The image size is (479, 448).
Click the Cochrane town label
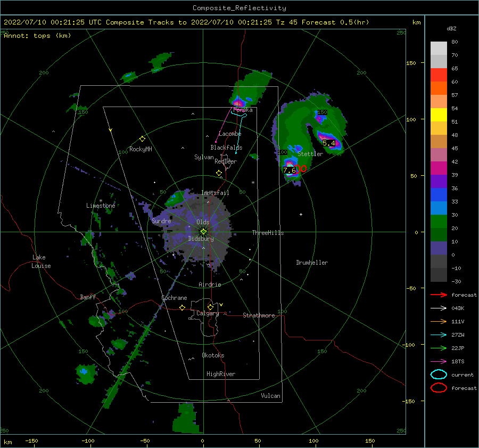click(174, 298)
